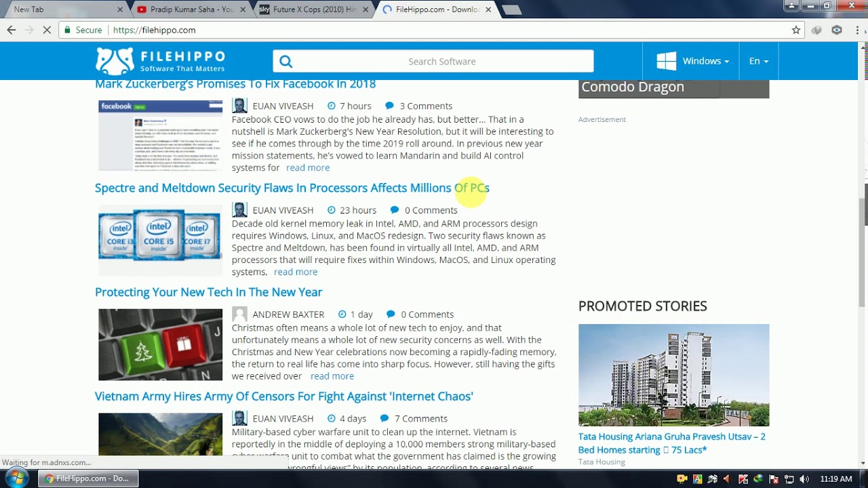Click comment bubble icon next to 3 Comments
The width and height of the screenshot is (868, 488).
coord(389,106)
